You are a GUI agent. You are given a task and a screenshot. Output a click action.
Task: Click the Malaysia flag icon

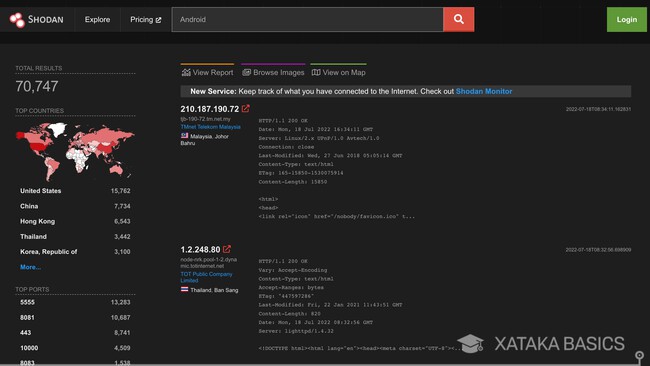point(184,136)
